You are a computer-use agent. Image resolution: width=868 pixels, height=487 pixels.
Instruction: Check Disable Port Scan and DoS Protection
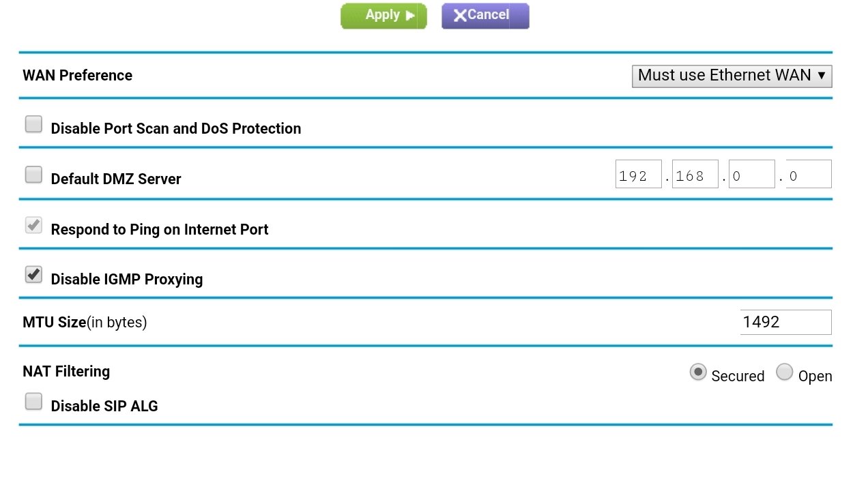pos(33,124)
